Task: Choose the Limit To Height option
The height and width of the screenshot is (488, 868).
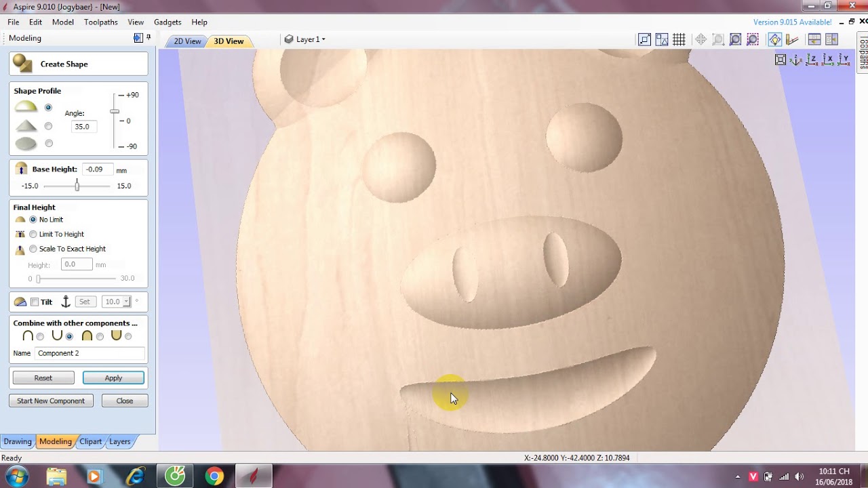Action: [33, 234]
